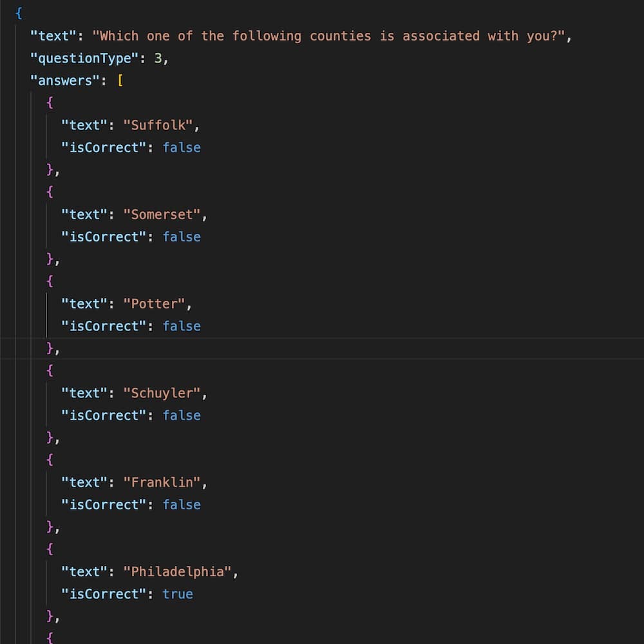Click the word "counties" in the question
644x644 pixels.
(340, 36)
